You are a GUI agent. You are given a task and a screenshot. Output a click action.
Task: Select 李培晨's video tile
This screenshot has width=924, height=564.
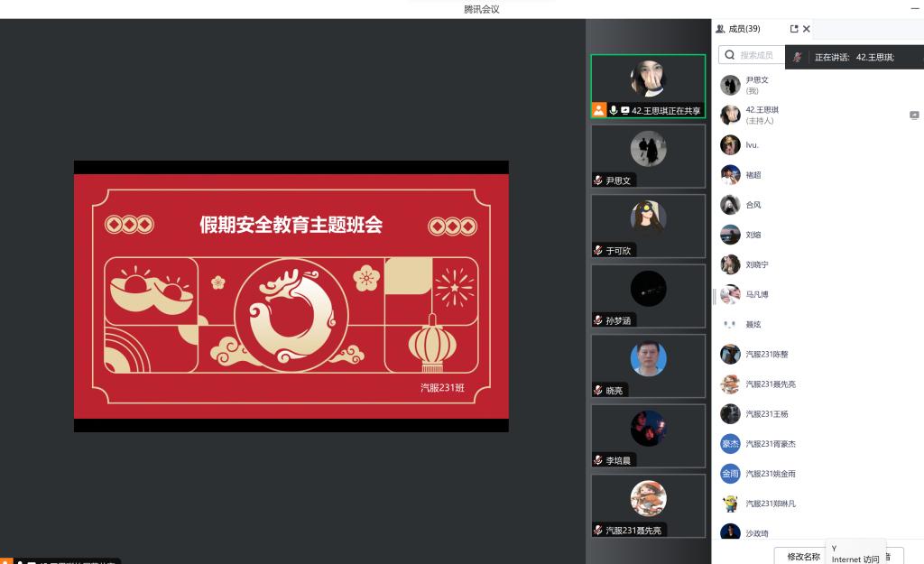click(x=648, y=435)
